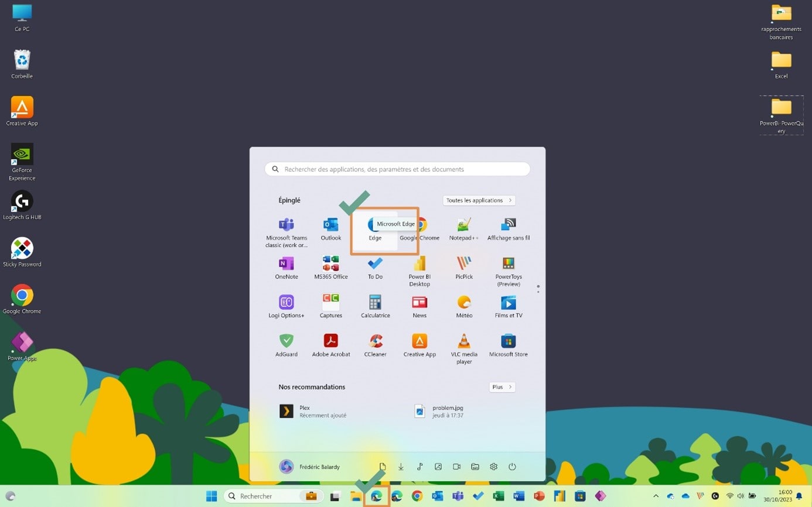Open OneNote from pinned apps
Image resolution: width=812 pixels, height=507 pixels.
(x=286, y=268)
